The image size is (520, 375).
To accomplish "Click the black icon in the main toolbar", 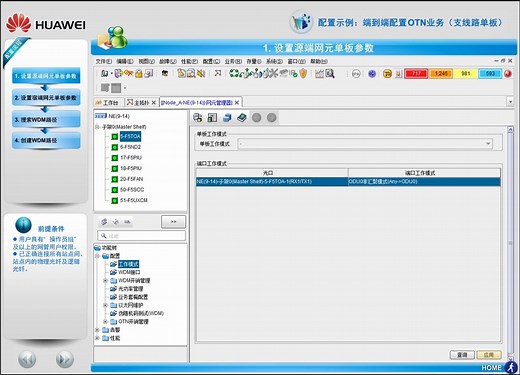I will tap(165, 73).
